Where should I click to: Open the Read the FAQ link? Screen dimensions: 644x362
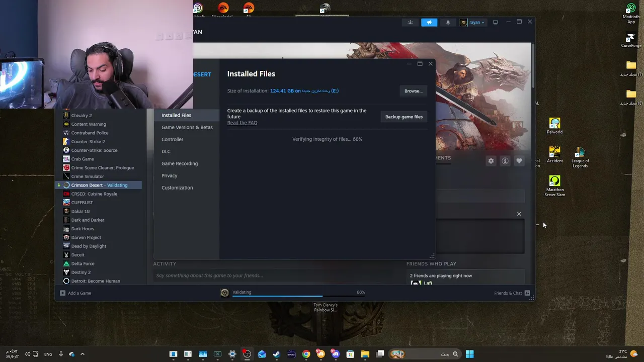pyautogui.click(x=242, y=123)
